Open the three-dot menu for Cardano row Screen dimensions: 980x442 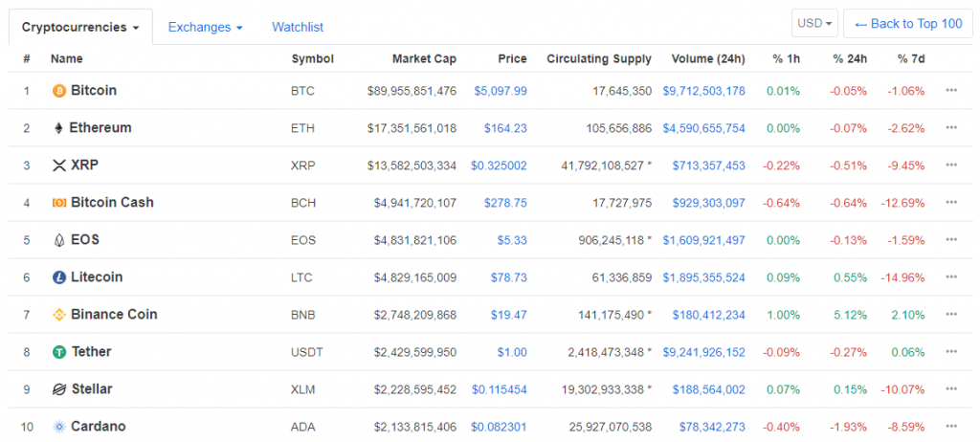click(950, 427)
